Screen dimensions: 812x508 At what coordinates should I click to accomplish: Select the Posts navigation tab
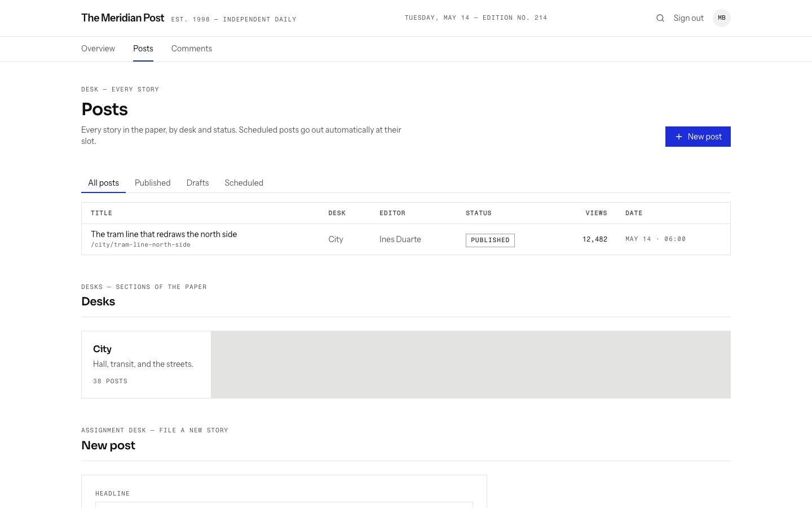tap(143, 49)
